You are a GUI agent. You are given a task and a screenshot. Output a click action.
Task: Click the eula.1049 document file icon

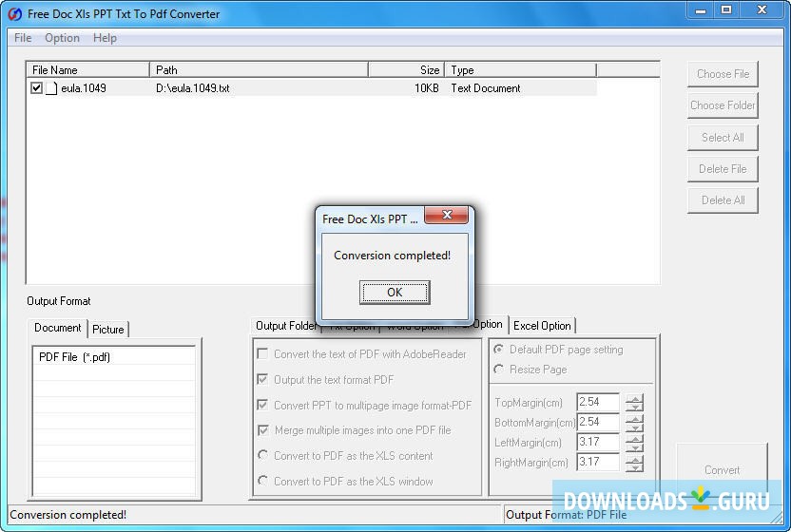point(51,88)
